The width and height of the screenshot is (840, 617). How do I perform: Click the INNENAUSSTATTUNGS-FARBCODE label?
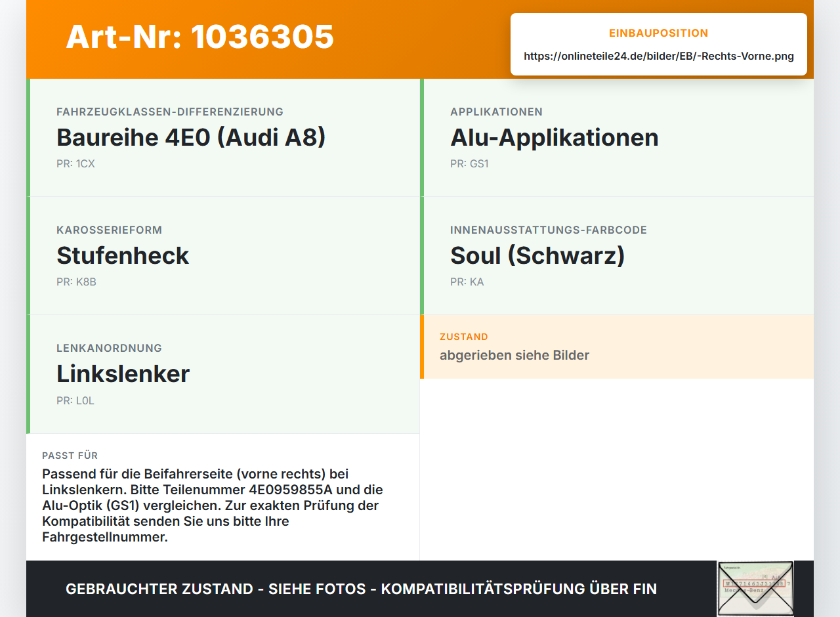point(549,230)
